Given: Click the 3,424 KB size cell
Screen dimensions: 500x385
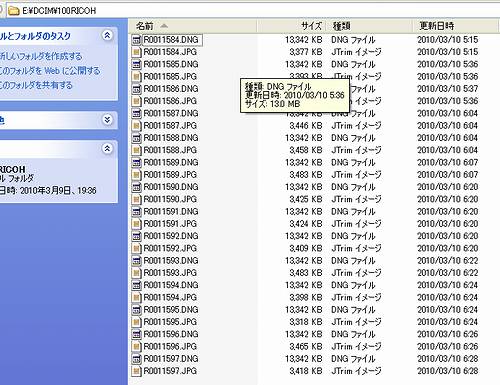Looking at the screenshot, I should point(306,224).
